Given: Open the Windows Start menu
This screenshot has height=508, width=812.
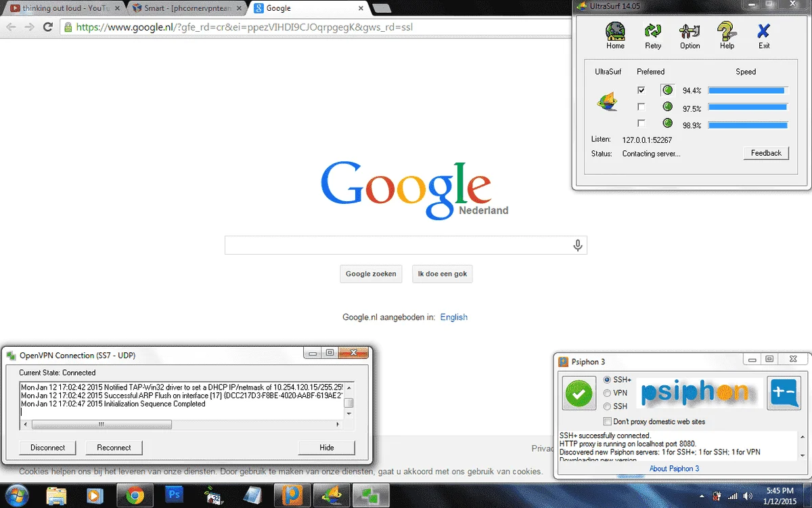Looking at the screenshot, I should tap(16, 495).
